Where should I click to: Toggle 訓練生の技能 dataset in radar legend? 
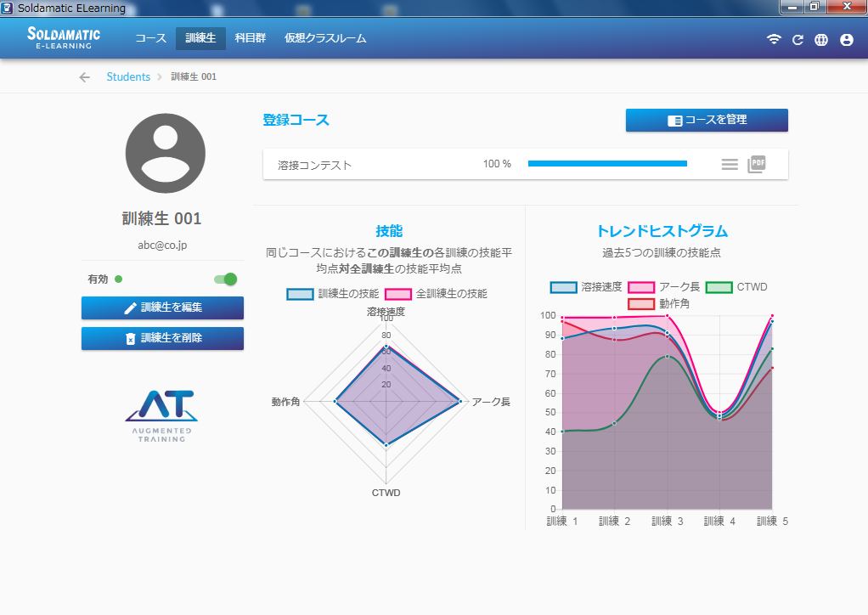[x=333, y=294]
